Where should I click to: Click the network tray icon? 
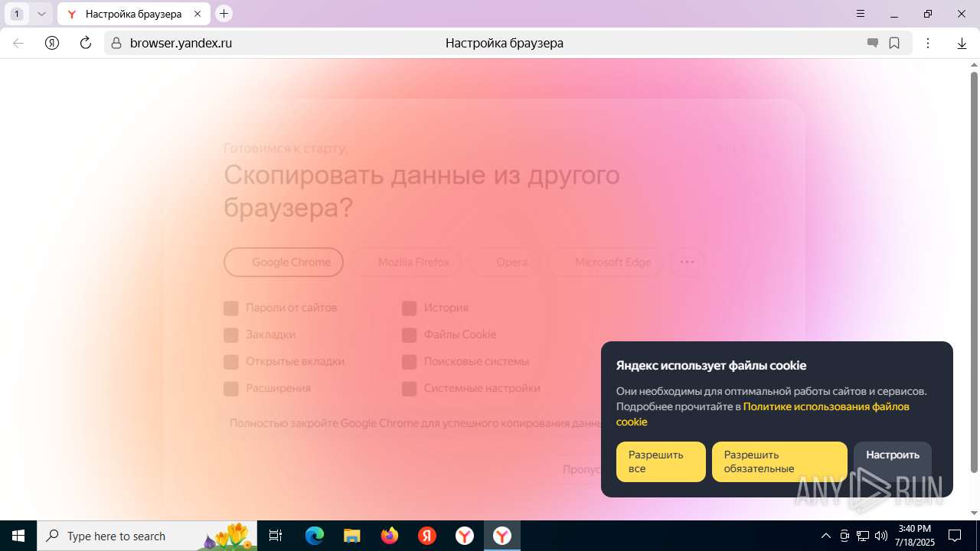(x=863, y=536)
